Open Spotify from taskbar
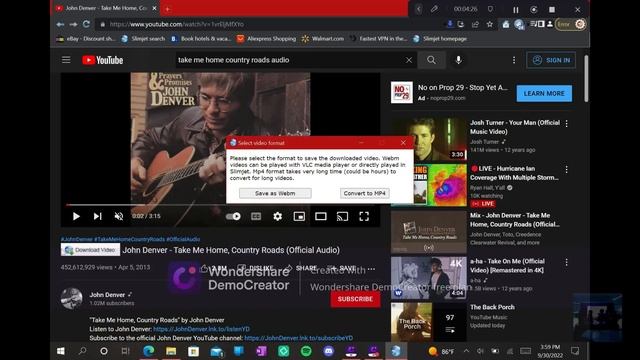 pyautogui.click(x=306, y=351)
